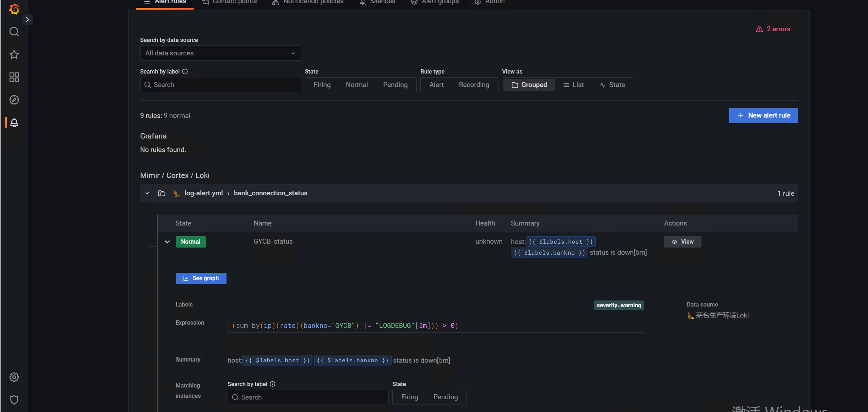Click '9 rules: 9 normal' summary text
Viewport: 868px width, 412px height.
click(x=165, y=116)
